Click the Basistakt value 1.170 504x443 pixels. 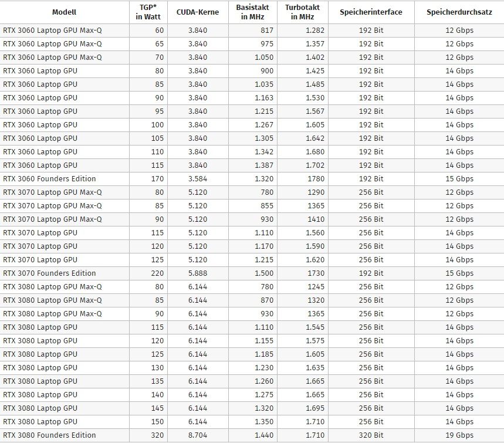[x=264, y=246]
